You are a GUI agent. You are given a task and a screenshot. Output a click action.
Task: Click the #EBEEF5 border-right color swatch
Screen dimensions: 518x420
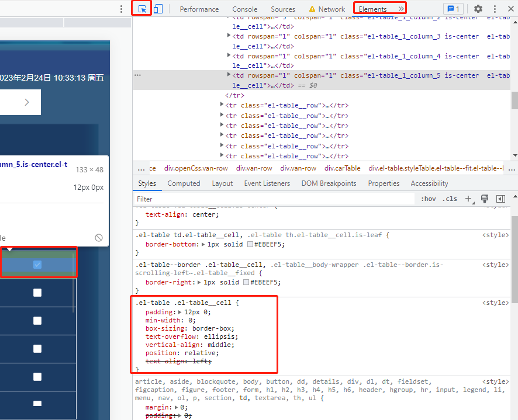click(246, 282)
